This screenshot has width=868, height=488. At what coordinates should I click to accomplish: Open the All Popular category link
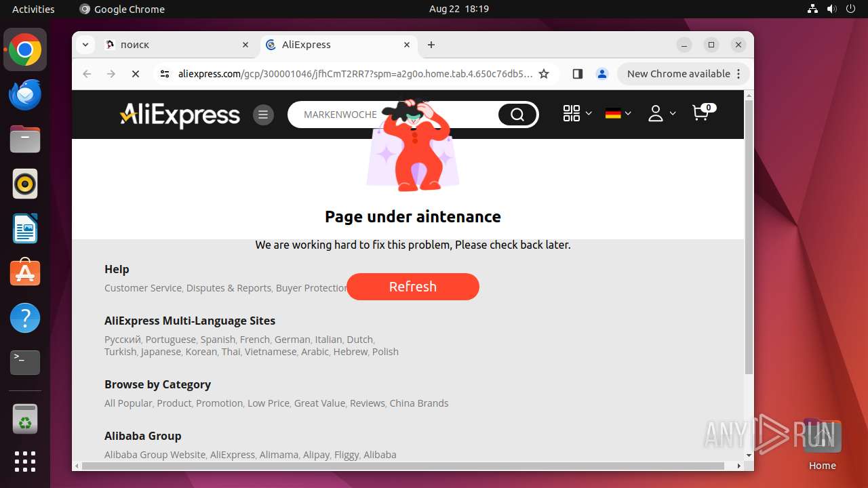(128, 403)
